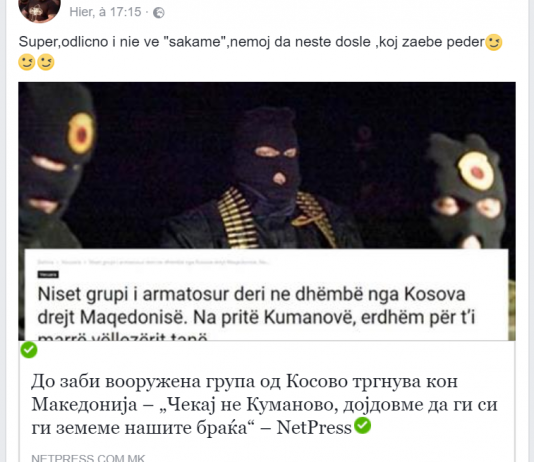Open the poster's profile picture
Viewport: 534px width, 462px height.
pyautogui.click(x=39, y=9)
